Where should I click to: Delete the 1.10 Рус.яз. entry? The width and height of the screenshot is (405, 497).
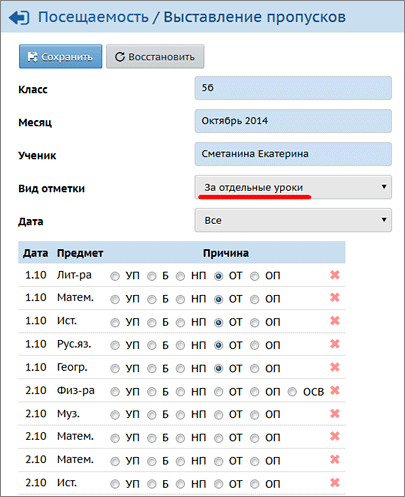coord(334,344)
